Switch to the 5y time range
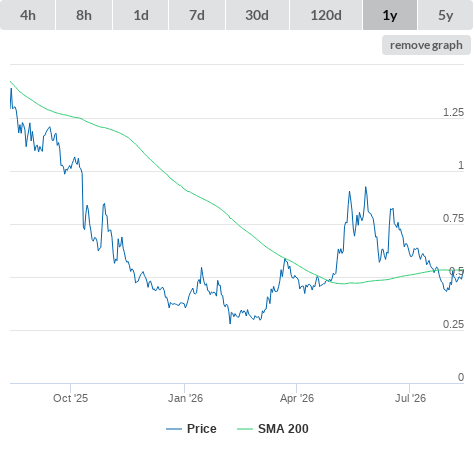The image size is (474, 455). pos(445,15)
